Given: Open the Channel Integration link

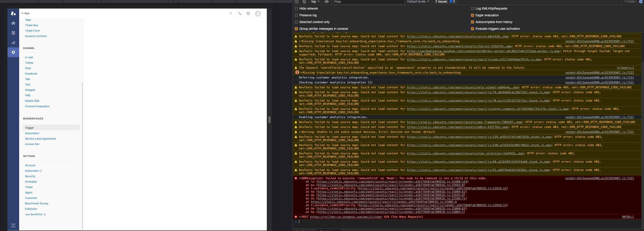Looking at the screenshot, I should coord(37,106).
